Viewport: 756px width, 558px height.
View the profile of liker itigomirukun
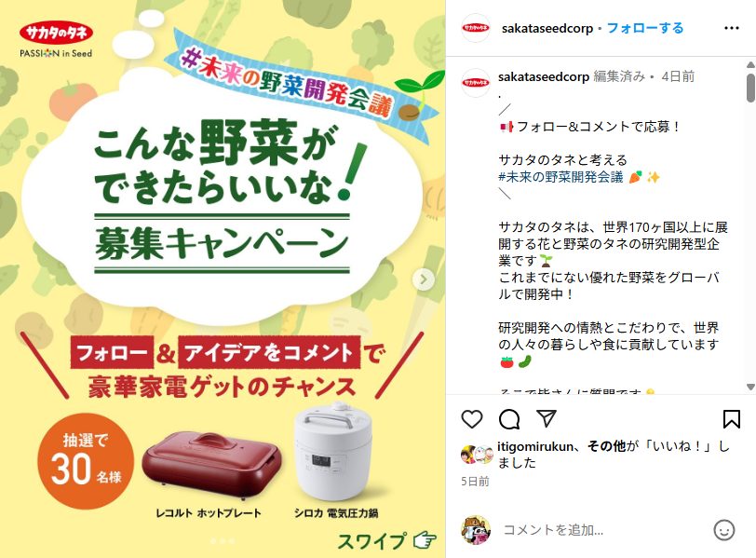coord(535,446)
